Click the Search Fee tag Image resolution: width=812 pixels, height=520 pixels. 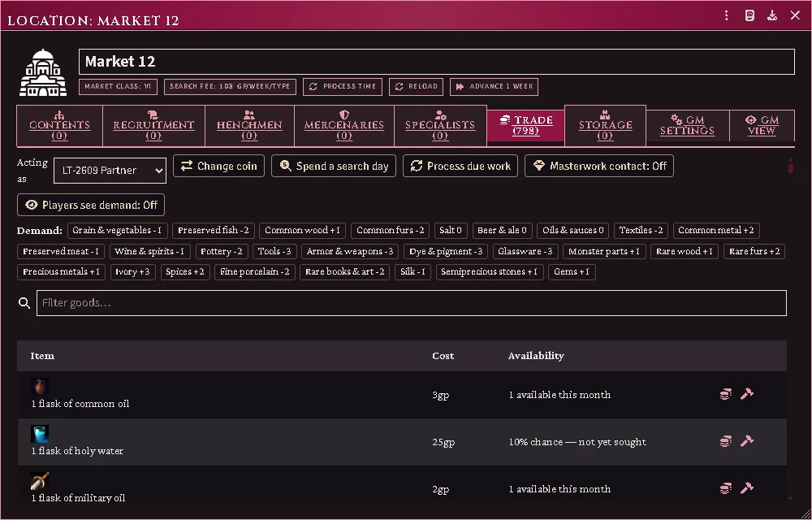(230, 86)
